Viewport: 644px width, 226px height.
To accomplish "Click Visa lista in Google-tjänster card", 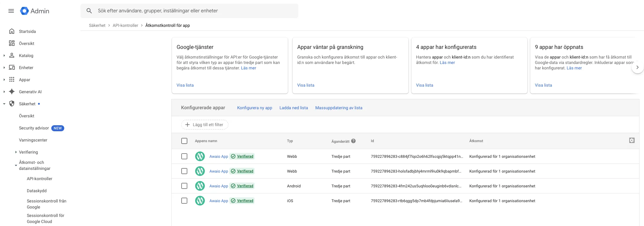I will pyautogui.click(x=185, y=85).
